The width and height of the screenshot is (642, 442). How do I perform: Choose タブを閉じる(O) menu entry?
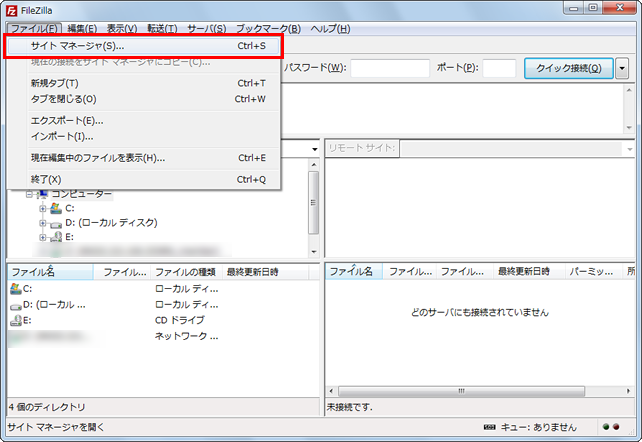point(143,99)
